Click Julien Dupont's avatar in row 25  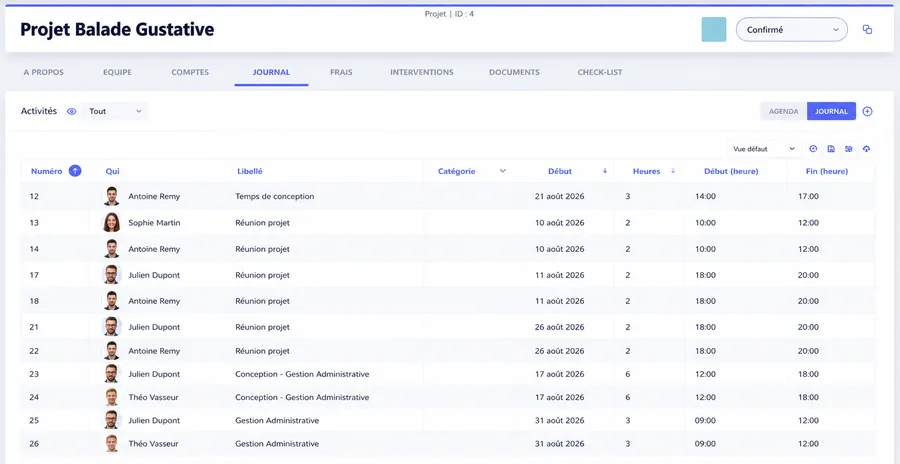[x=111, y=420]
